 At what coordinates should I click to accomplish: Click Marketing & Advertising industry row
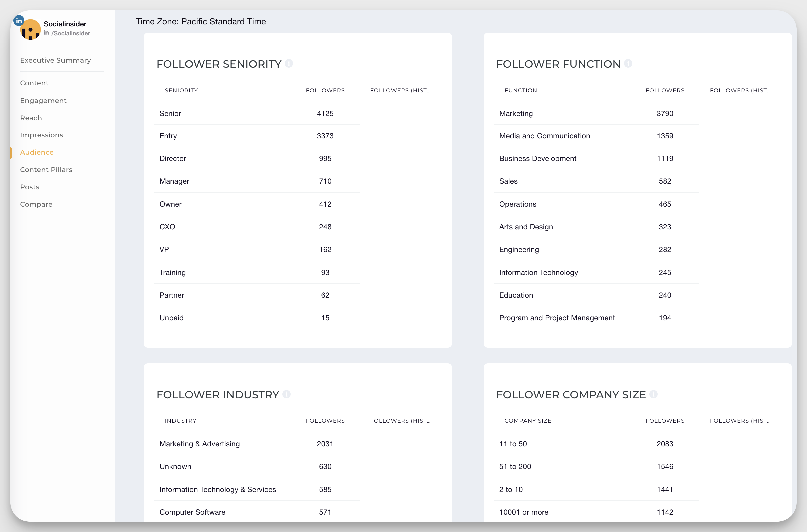(257, 444)
